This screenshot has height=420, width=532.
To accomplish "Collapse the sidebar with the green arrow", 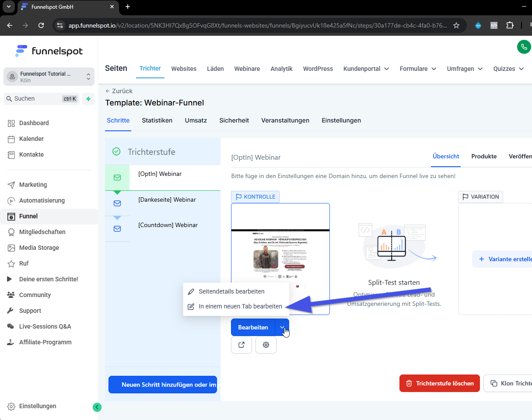I will [97, 407].
